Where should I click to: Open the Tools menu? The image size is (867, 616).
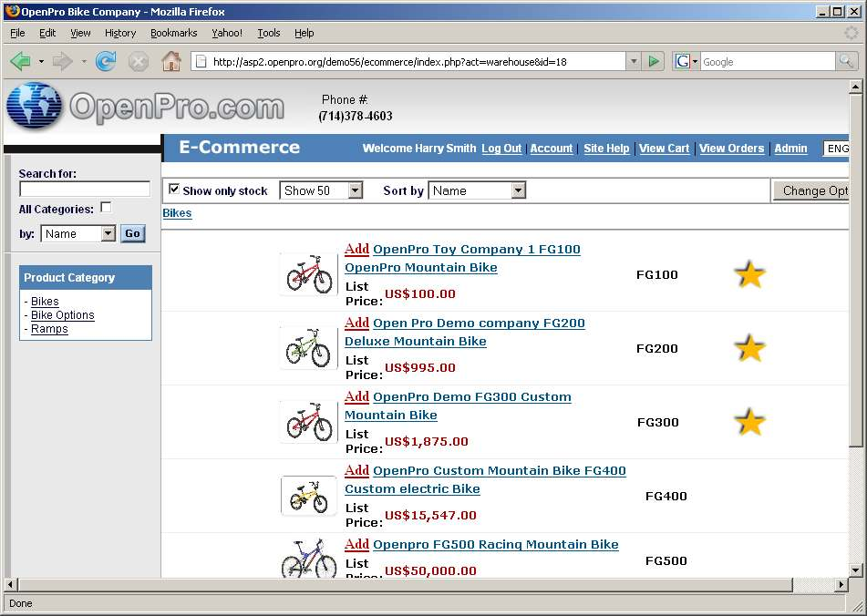[269, 33]
